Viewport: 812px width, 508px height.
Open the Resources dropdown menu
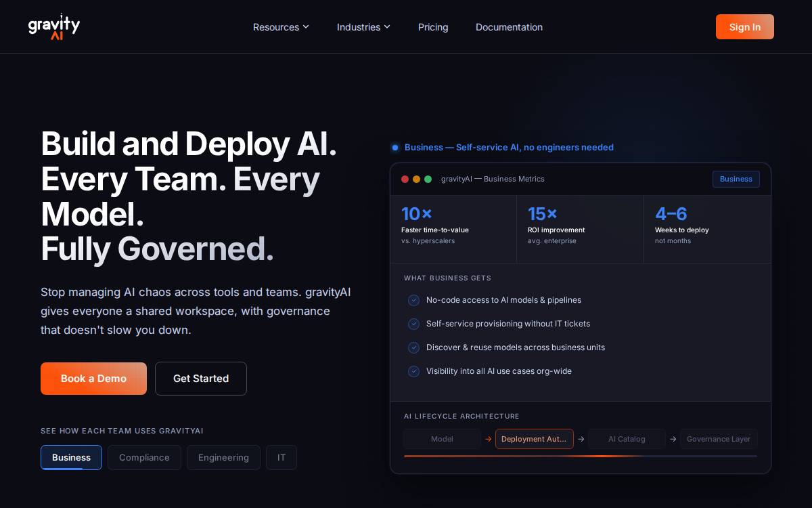(x=281, y=27)
